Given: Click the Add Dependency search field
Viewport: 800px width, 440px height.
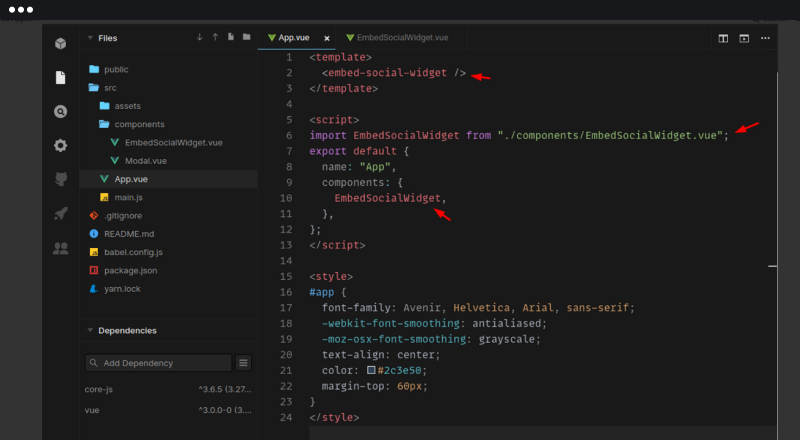Looking at the screenshot, I should (158, 363).
